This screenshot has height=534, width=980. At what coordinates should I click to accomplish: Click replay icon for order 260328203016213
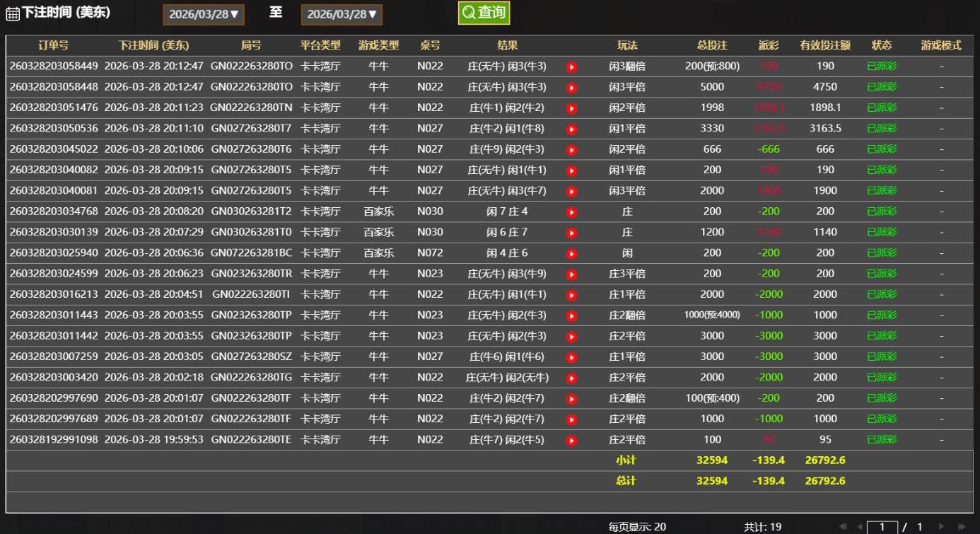[x=571, y=294]
